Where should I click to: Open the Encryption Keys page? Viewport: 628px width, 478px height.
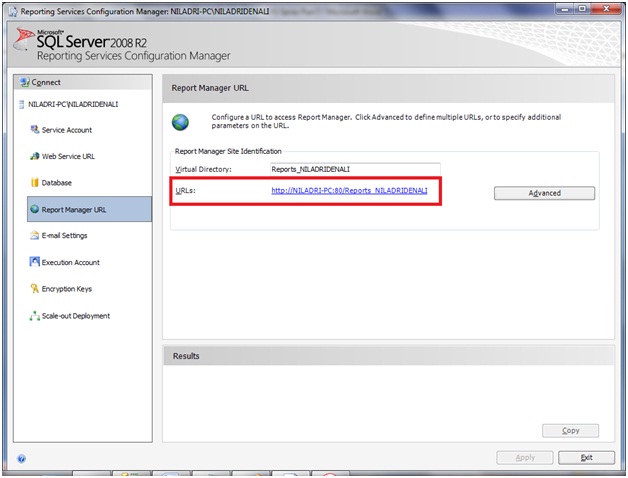tap(66, 289)
